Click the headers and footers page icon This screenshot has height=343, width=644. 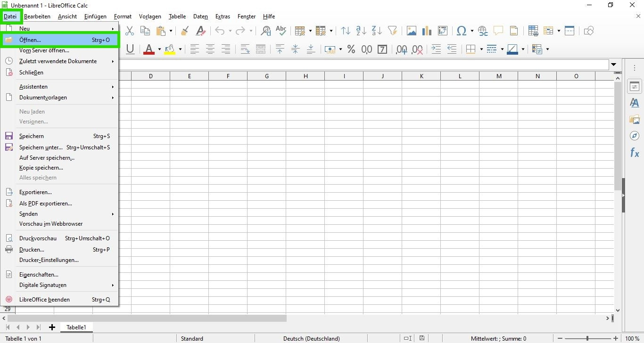(514, 31)
